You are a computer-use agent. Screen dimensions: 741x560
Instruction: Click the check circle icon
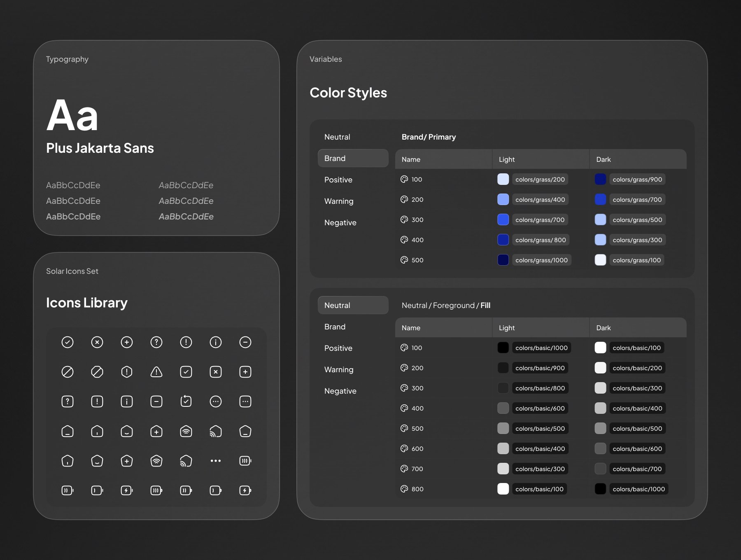point(68,342)
